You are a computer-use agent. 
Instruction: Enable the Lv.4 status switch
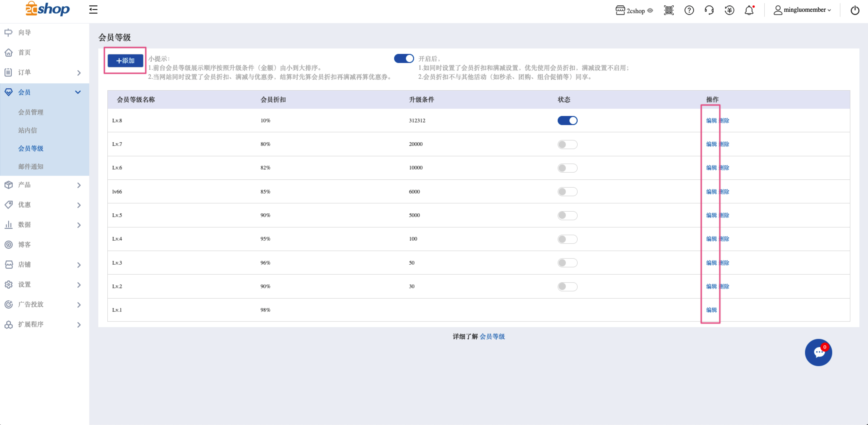(567, 239)
